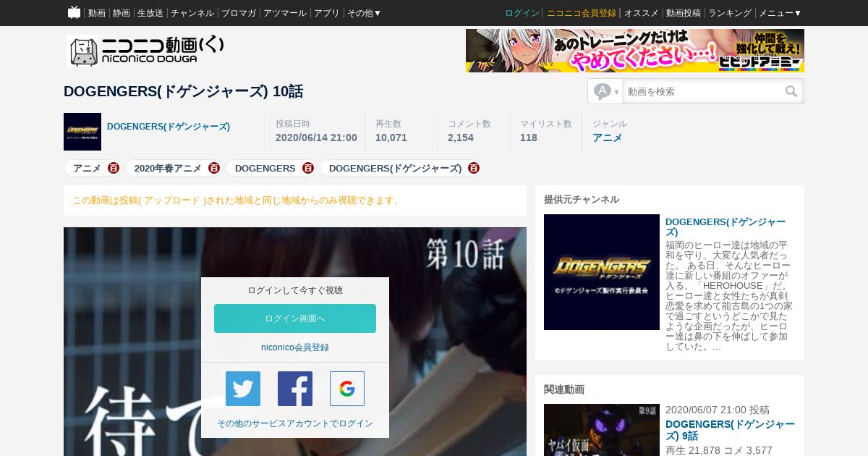The width and height of the screenshot is (868, 456).
Task: Click その他のサービスアカウントでログイン link
Action: 295,423
